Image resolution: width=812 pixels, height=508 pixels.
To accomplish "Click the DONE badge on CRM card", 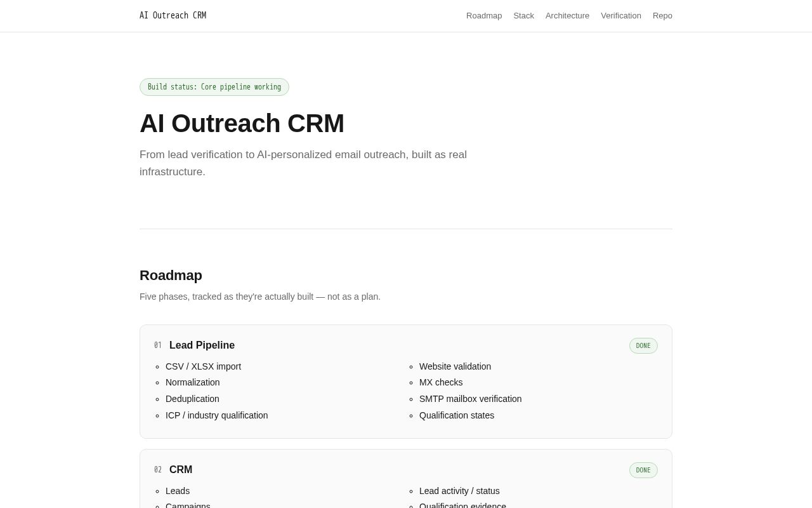I will pyautogui.click(x=643, y=470).
